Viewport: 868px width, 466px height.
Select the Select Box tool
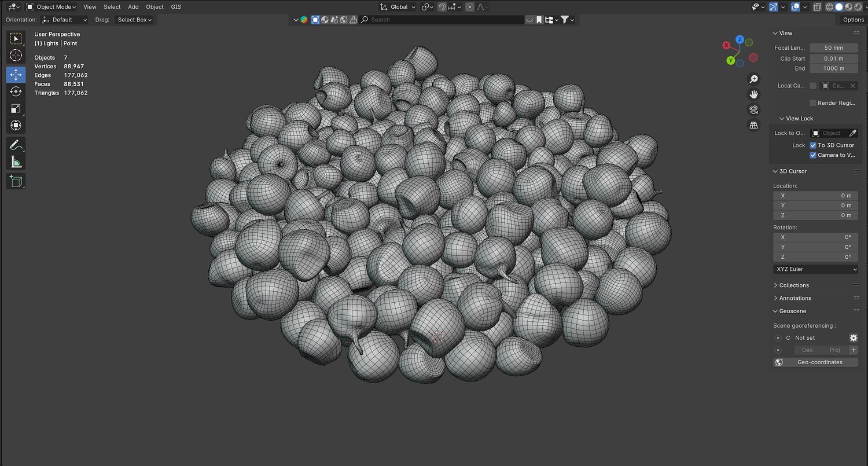tap(16, 39)
